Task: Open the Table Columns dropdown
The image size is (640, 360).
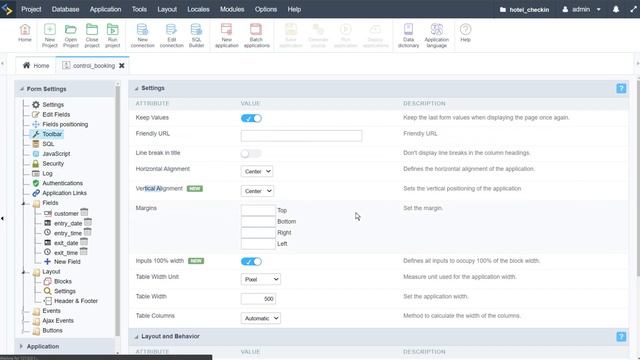Action: 260,318
